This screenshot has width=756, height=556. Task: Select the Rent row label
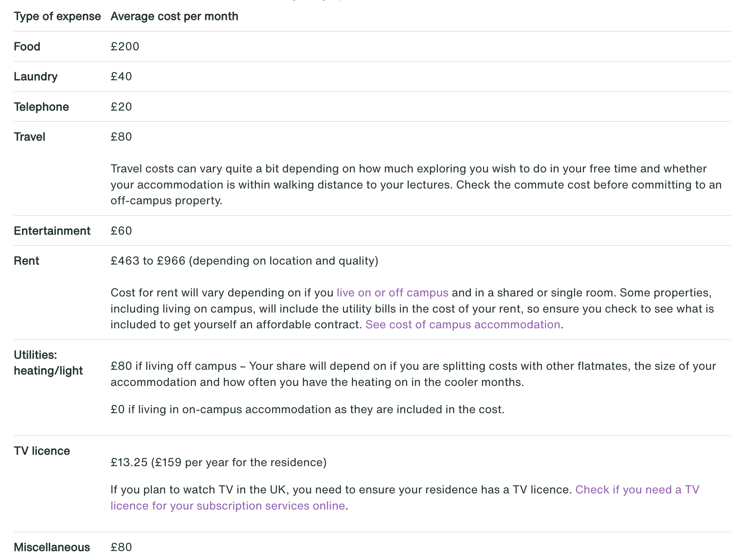(x=26, y=261)
